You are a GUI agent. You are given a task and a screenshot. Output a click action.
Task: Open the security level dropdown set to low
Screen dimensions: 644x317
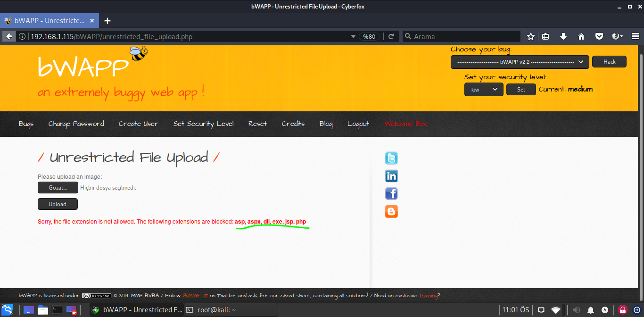(484, 90)
